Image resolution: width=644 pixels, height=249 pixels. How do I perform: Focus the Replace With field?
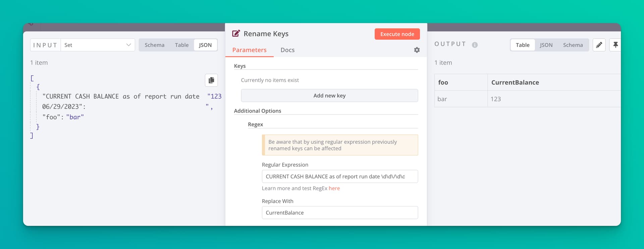(339, 213)
